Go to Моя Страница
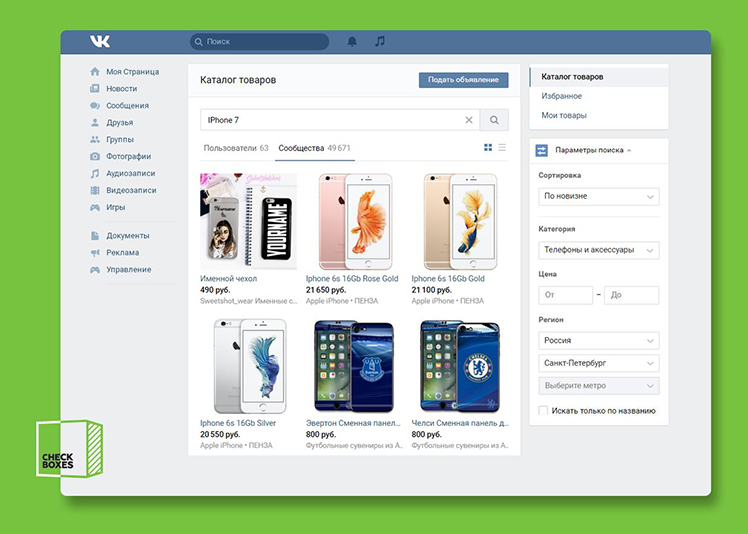 tap(133, 72)
